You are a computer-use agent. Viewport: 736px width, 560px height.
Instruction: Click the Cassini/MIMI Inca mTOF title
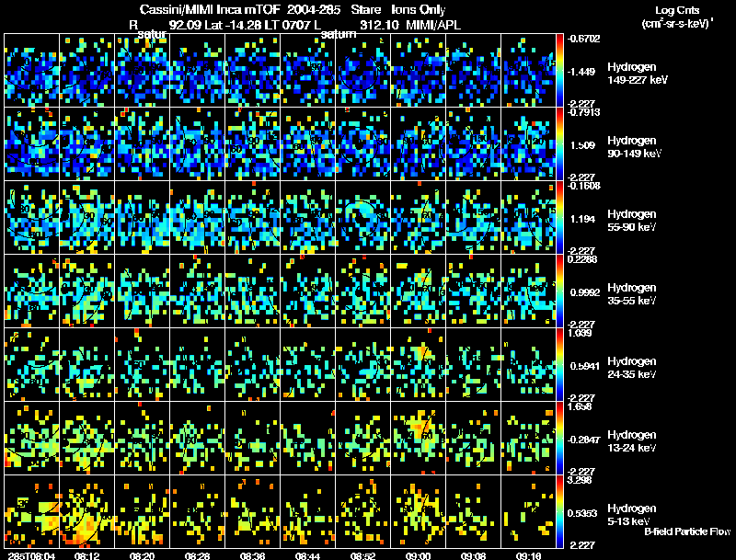coord(210,9)
